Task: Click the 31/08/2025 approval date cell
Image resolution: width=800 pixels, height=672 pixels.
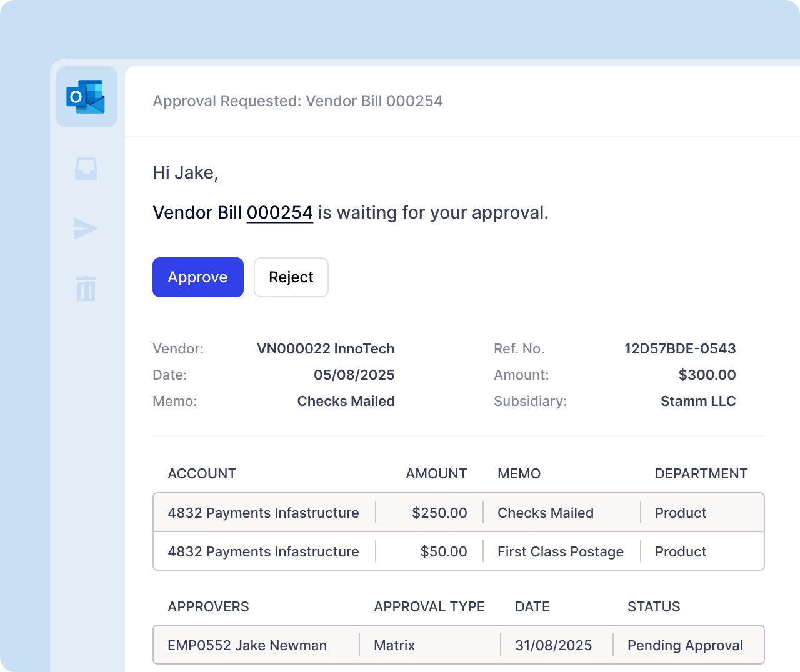Action: [x=553, y=645]
